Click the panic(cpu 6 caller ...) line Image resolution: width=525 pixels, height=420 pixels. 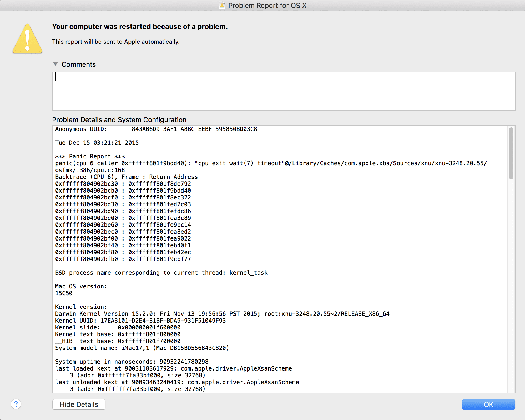click(x=271, y=163)
